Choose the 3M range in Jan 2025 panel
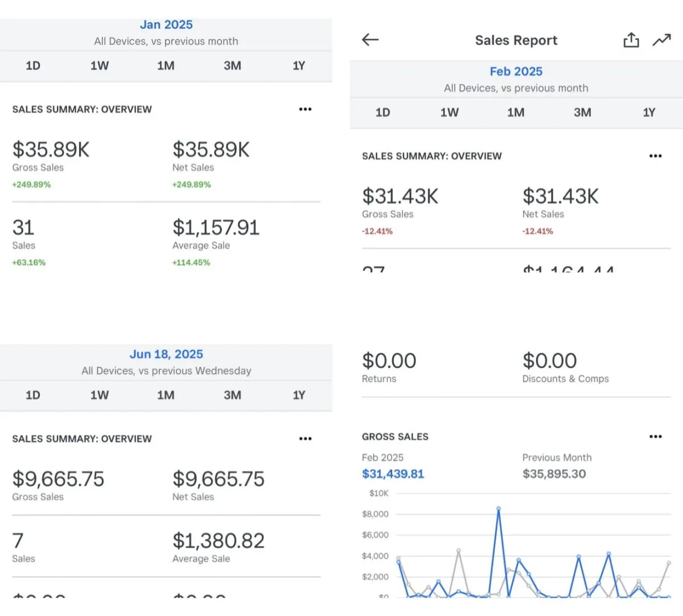 tap(232, 65)
